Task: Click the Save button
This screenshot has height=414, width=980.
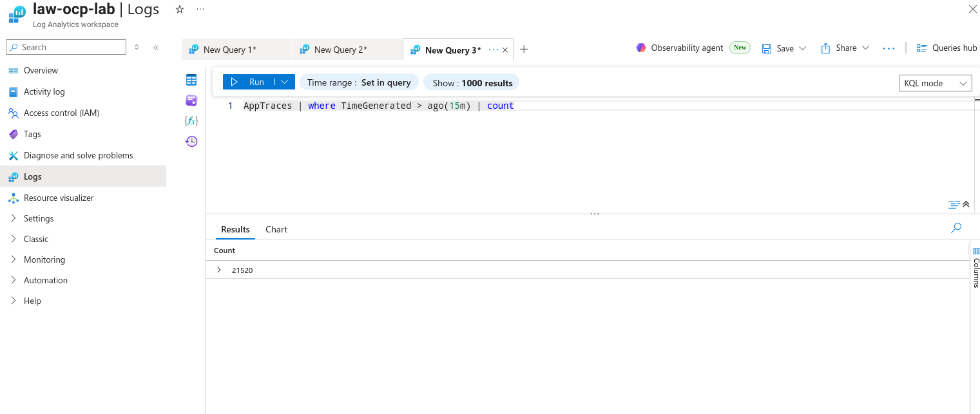Action: point(778,48)
